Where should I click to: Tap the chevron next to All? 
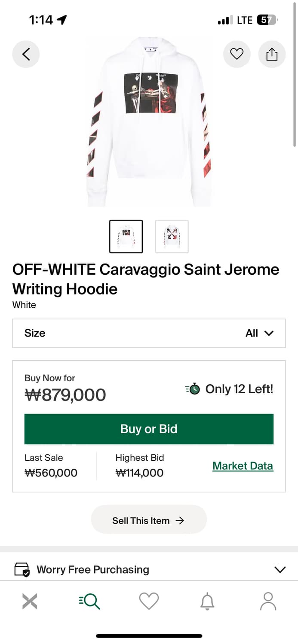[269, 333]
